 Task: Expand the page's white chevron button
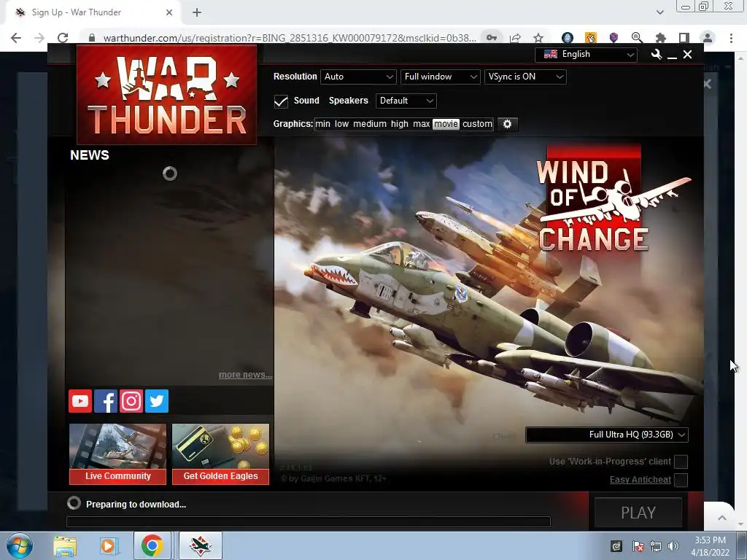pos(722,518)
